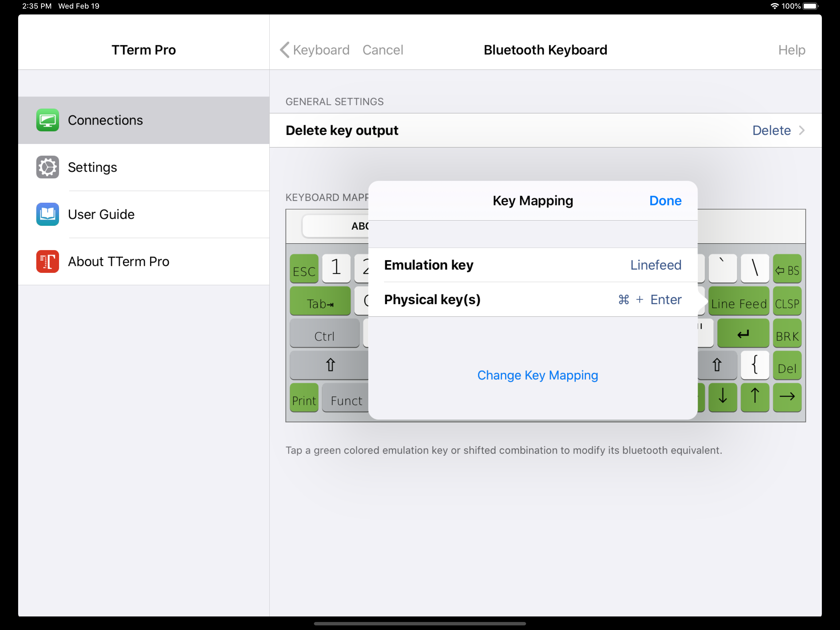Open Help in the navigation bar
Screen dimensions: 840x630
[x=791, y=50]
